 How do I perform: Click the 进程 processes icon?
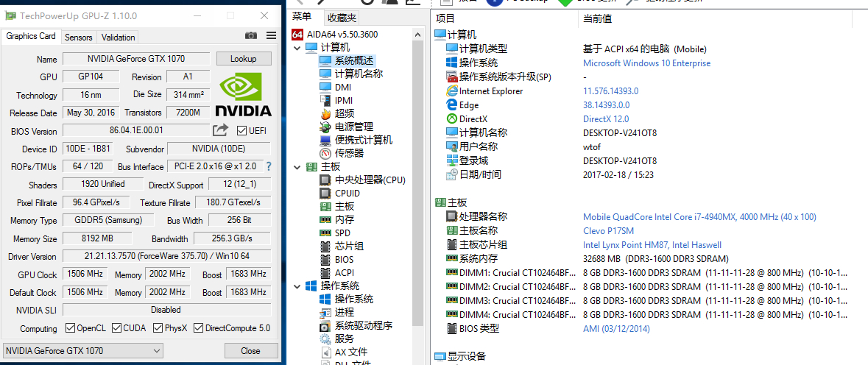[325, 313]
